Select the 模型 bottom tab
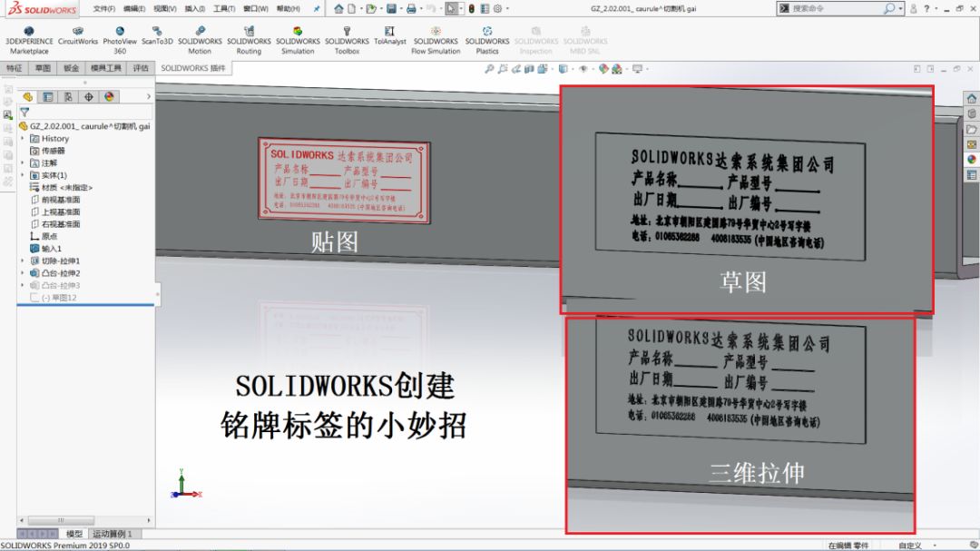Image resolution: width=980 pixels, height=551 pixels. click(x=74, y=534)
